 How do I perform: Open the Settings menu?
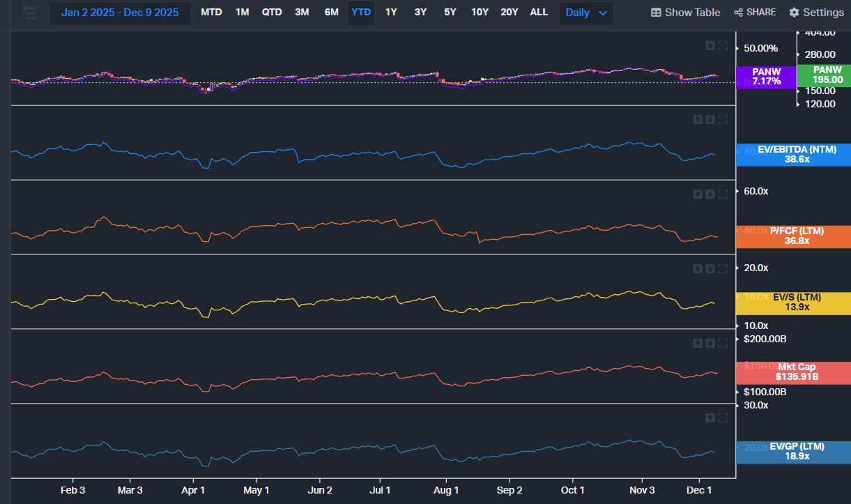[816, 13]
